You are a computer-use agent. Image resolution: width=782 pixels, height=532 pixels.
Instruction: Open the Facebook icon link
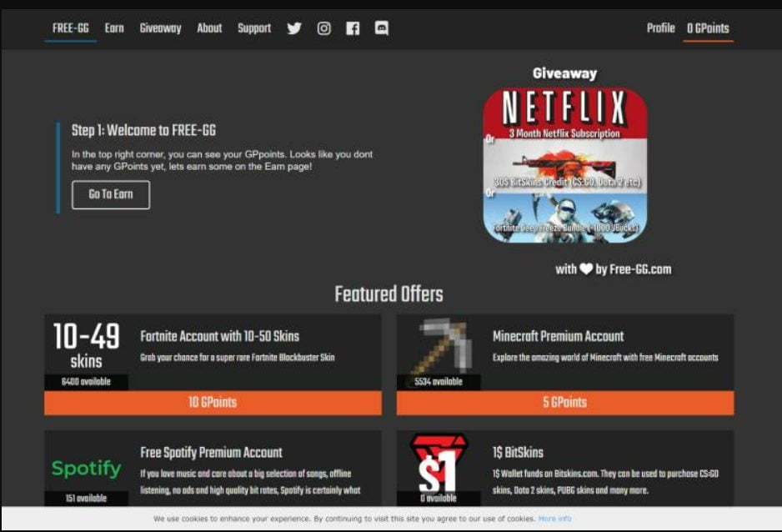[353, 28]
